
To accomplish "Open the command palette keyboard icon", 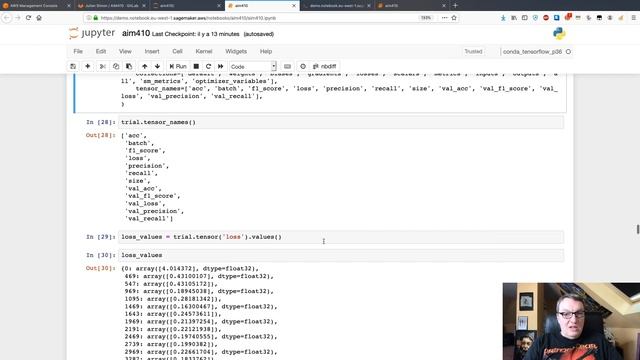I will pos(287,67).
